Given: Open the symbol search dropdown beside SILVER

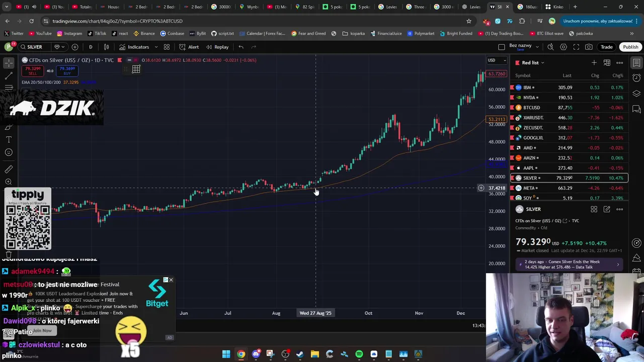Looking at the screenshot, I should (59, 47).
